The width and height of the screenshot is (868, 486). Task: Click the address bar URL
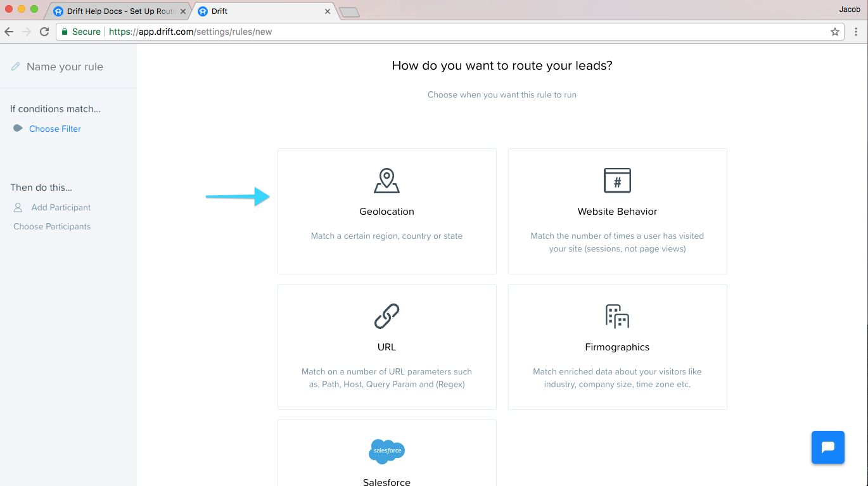pos(191,32)
